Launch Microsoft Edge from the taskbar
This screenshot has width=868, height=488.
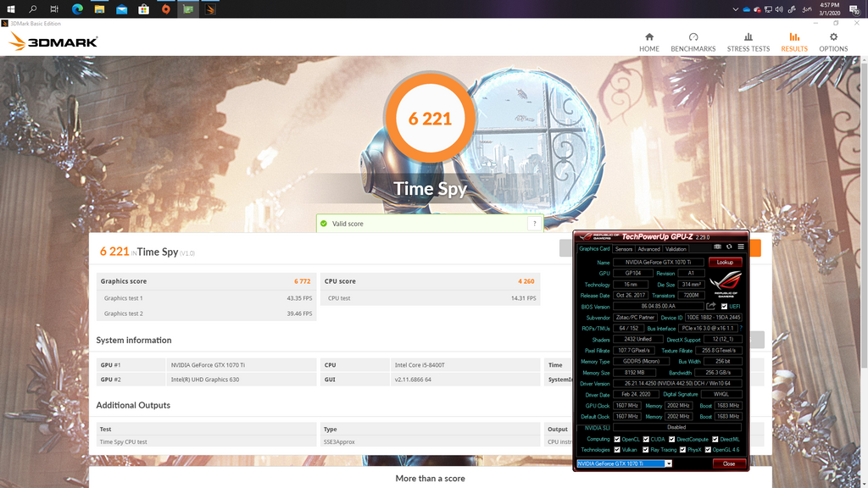[77, 8]
